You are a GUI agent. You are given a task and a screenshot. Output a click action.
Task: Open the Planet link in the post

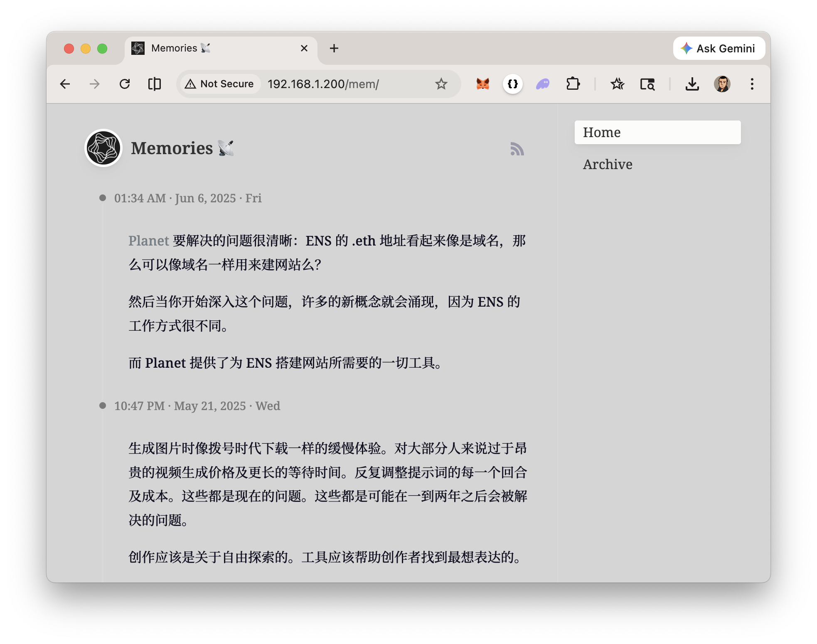pos(148,241)
